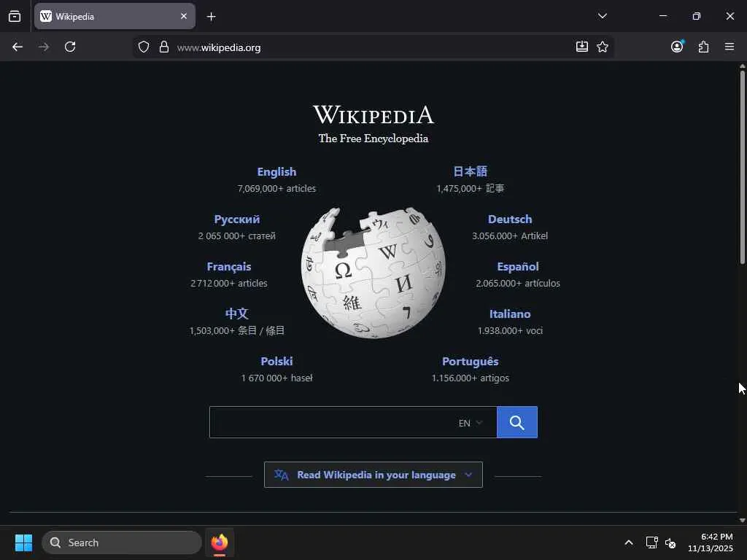Click '1.938.000+ voci' text
This screenshot has height=560, width=747.
510,330
